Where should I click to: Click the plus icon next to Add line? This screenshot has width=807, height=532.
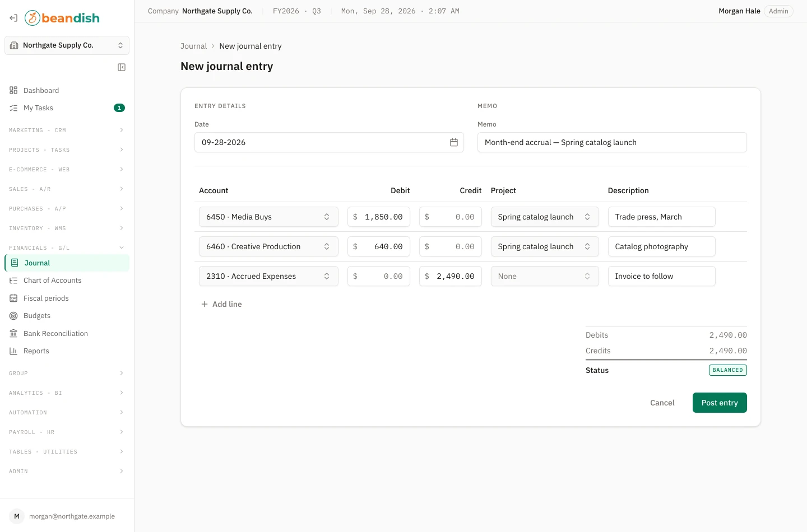(205, 304)
